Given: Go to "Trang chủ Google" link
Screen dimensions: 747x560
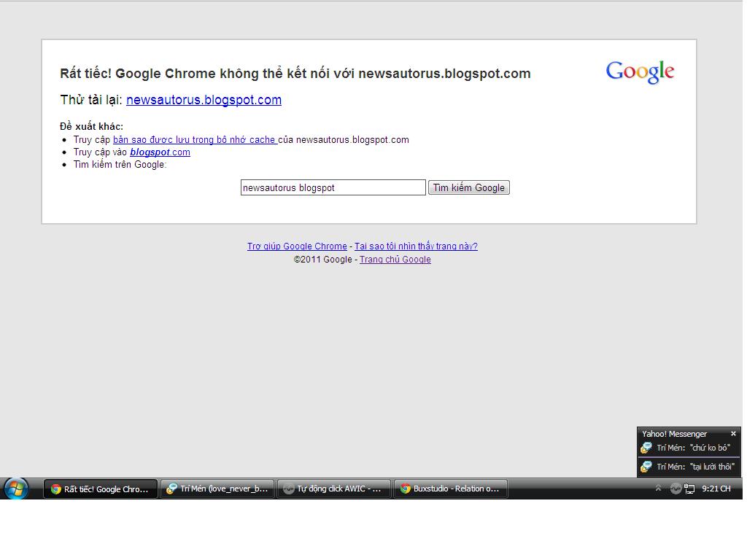Looking at the screenshot, I should [x=395, y=260].
